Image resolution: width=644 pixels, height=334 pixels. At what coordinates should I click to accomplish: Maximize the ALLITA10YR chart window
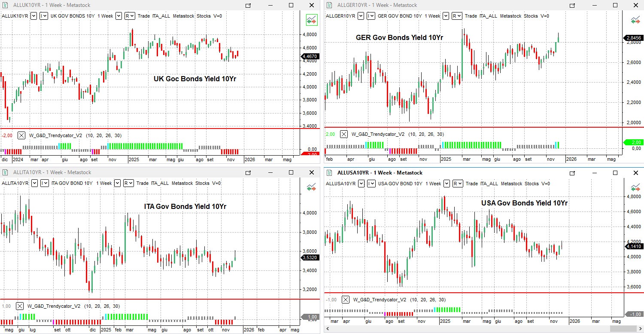tap(291, 172)
